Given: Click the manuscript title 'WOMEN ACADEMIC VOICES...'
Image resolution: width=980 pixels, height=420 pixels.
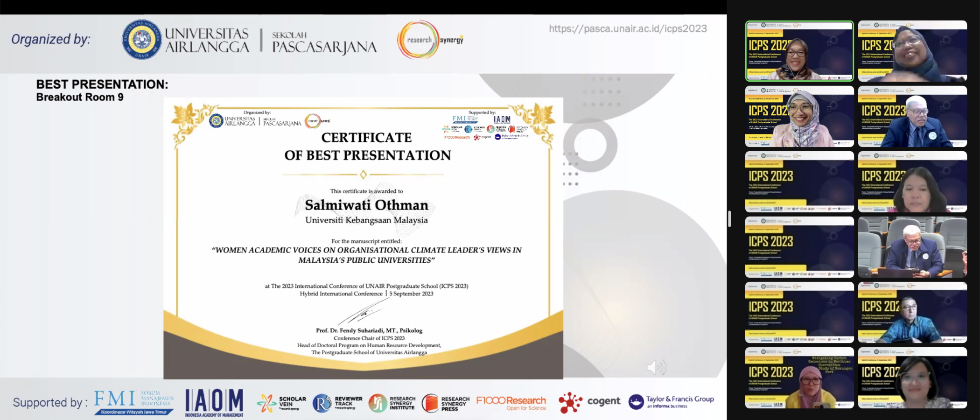Looking at the screenshot, I should click(367, 255).
